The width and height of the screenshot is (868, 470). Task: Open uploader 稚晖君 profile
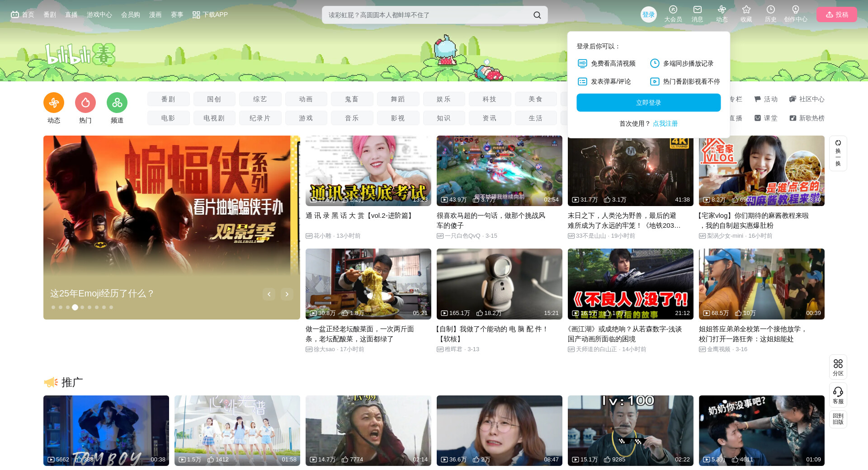coord(453,349)
